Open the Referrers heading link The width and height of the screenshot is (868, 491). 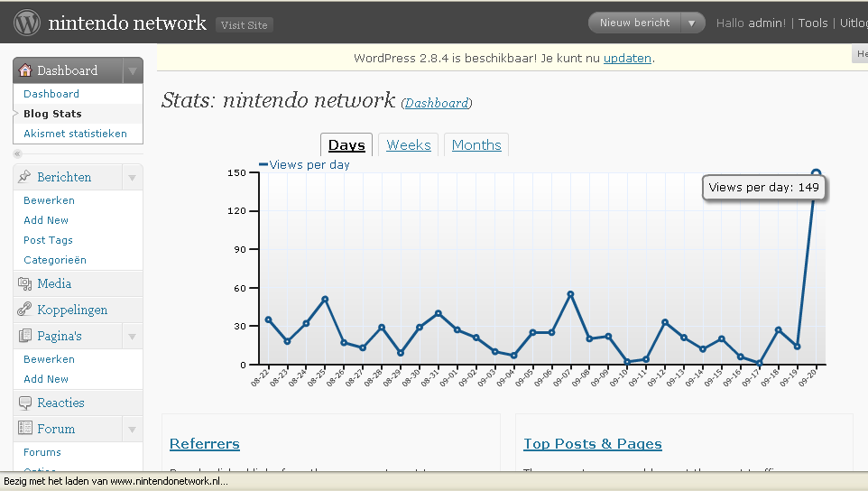tap(205, 443)
